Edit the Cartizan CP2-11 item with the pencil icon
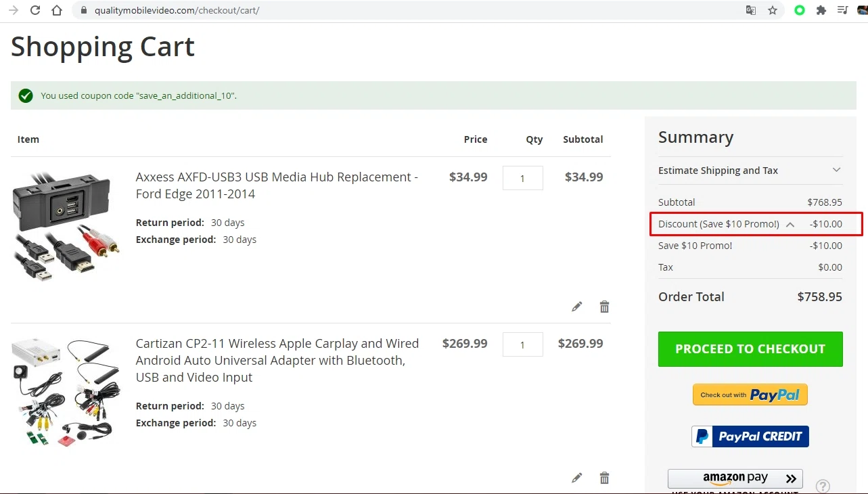The width and height of the screenshot is (868, 494). 577,478
